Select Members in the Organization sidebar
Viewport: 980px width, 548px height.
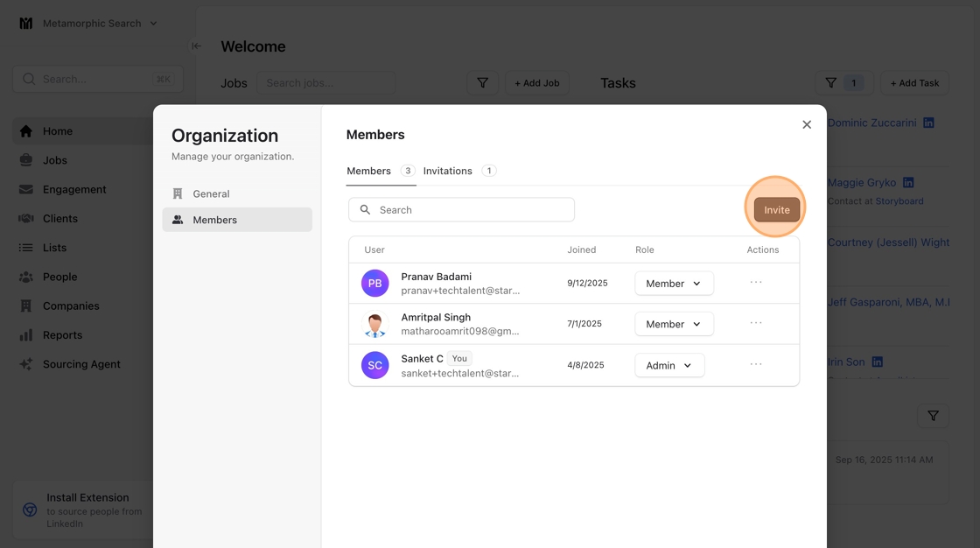(214, 220)
